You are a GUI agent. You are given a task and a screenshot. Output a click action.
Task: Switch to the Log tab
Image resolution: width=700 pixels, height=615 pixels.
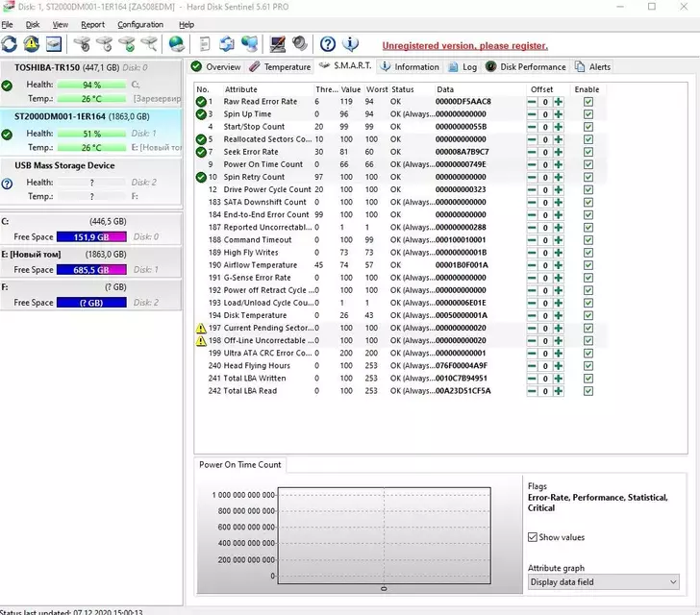(x=462, y=67)
